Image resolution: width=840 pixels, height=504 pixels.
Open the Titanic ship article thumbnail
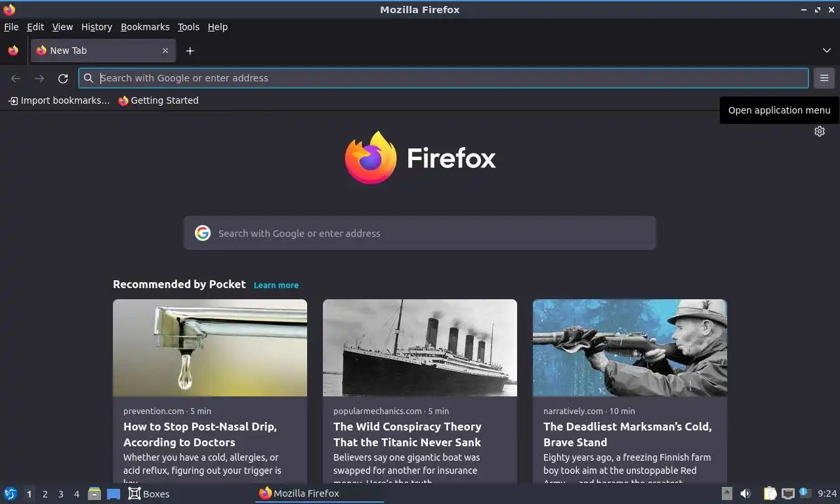point(420,348)
